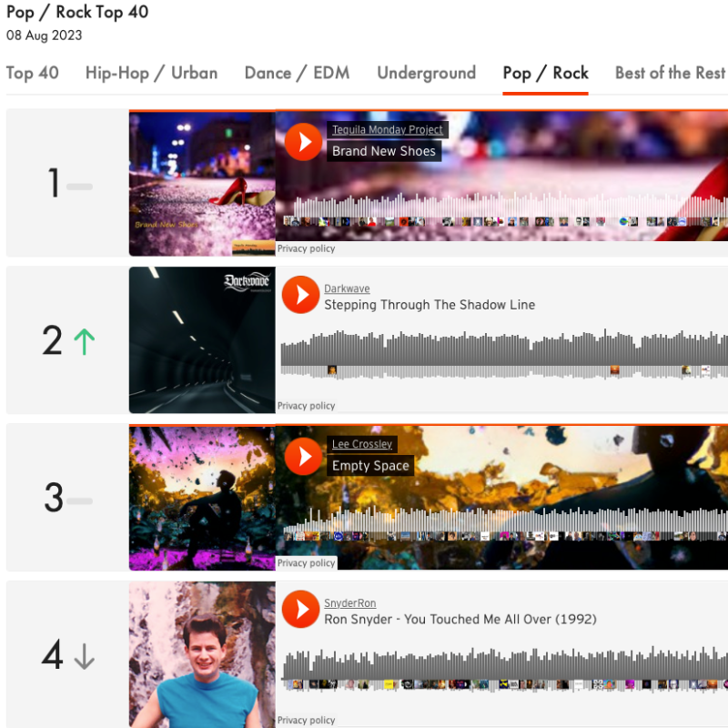Open Privacy policy under Brand New Shoes
This screenshot has width=728, height=728.
tap(306, 248)
